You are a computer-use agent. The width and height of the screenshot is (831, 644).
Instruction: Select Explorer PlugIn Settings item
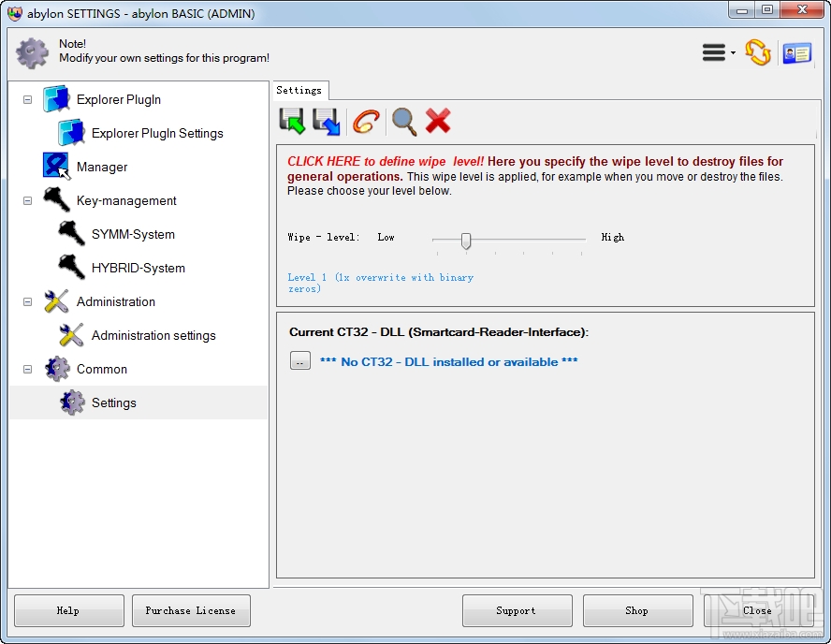click(x=157, y=133)
